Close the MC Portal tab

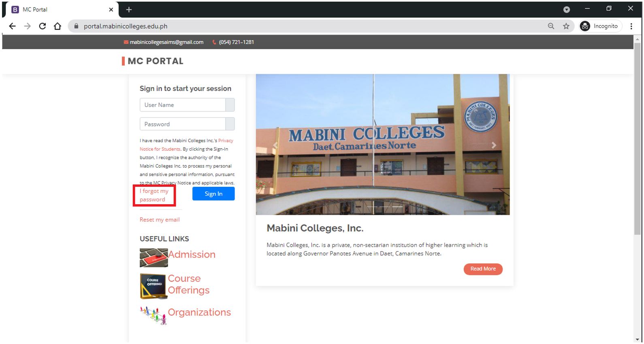111,10
